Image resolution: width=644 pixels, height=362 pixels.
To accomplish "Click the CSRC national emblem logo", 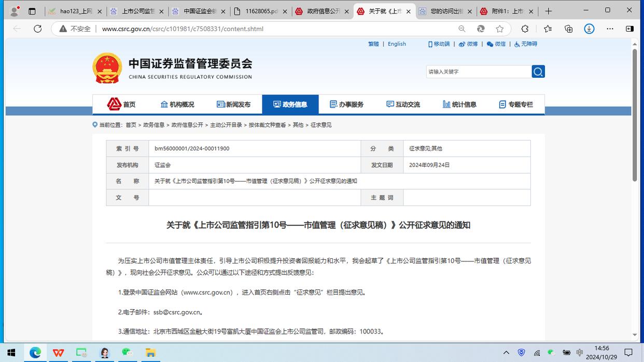I will [107, 68].
